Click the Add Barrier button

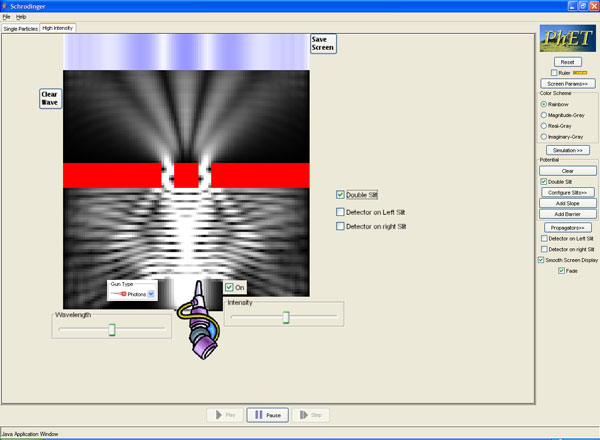tap(567, 214)
